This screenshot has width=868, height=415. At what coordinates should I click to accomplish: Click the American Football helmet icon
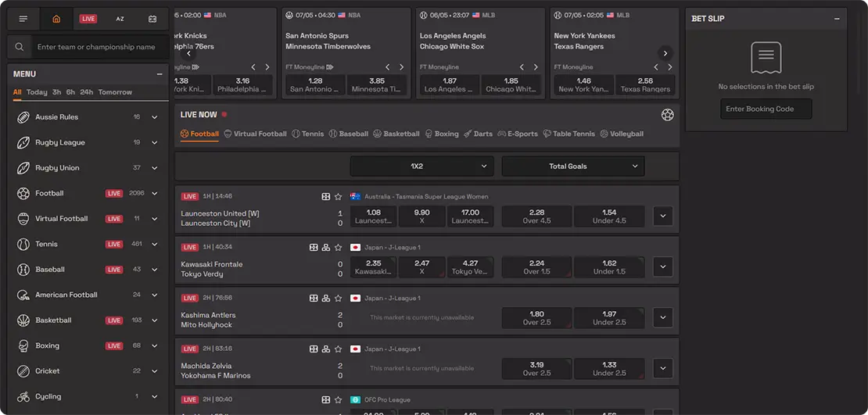click(23, 295)
